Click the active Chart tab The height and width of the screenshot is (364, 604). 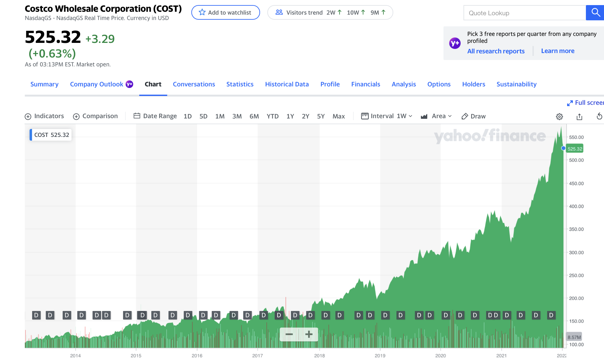point(153,84)
